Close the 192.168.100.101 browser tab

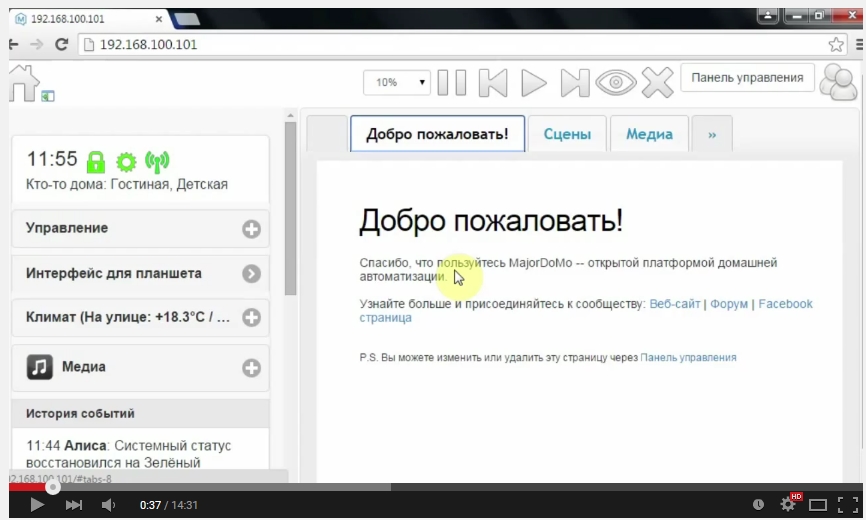[159, 19]
